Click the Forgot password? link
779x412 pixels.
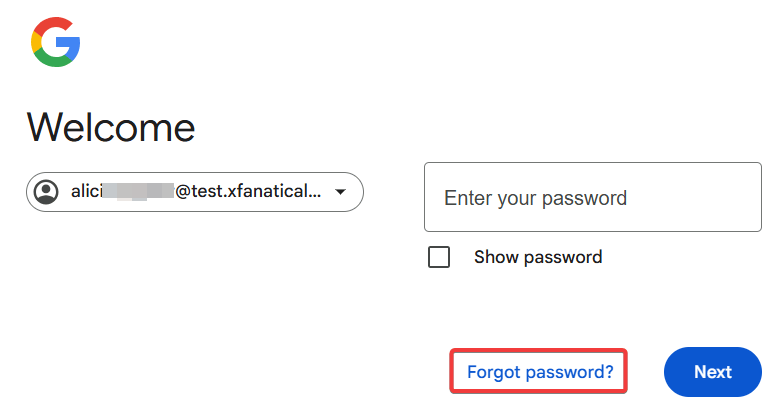coord(540,372)
